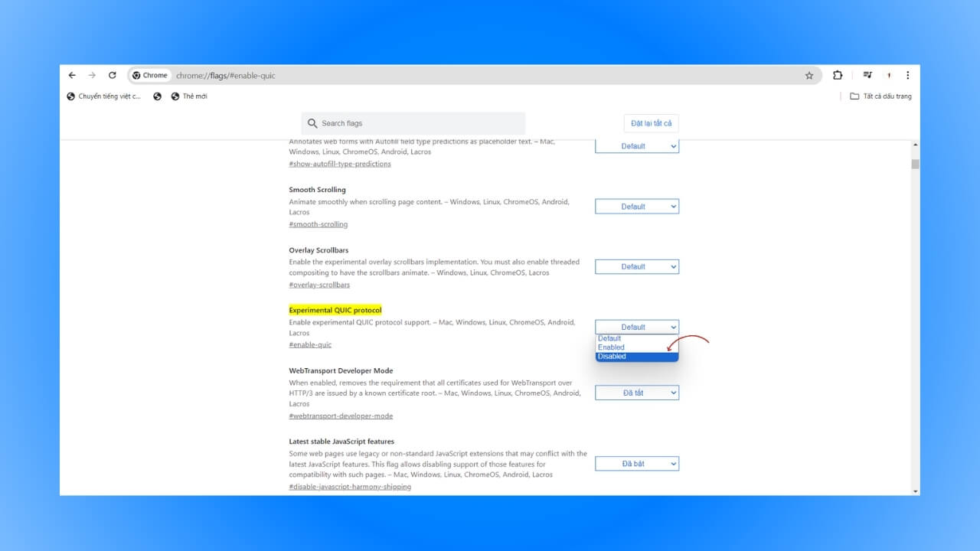
Task: Open the media controls icon
Action: click(867, 75)
